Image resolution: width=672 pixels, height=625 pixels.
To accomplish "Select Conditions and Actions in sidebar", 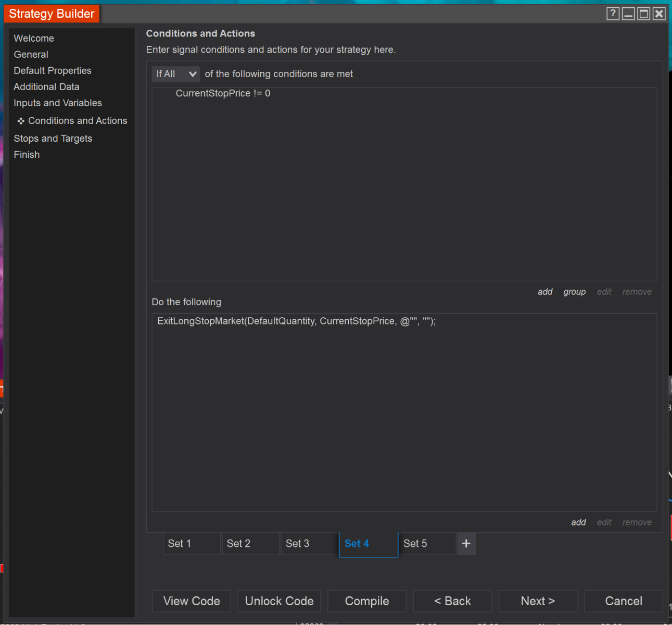I will [x=78, y=121].
